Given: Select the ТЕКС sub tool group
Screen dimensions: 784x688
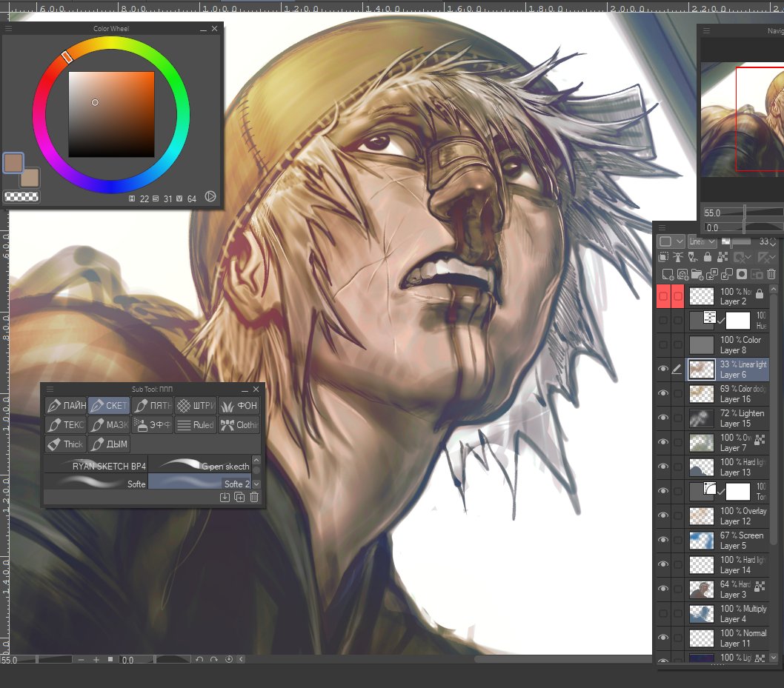Looking at the screenshot, I should click(66, 424).
